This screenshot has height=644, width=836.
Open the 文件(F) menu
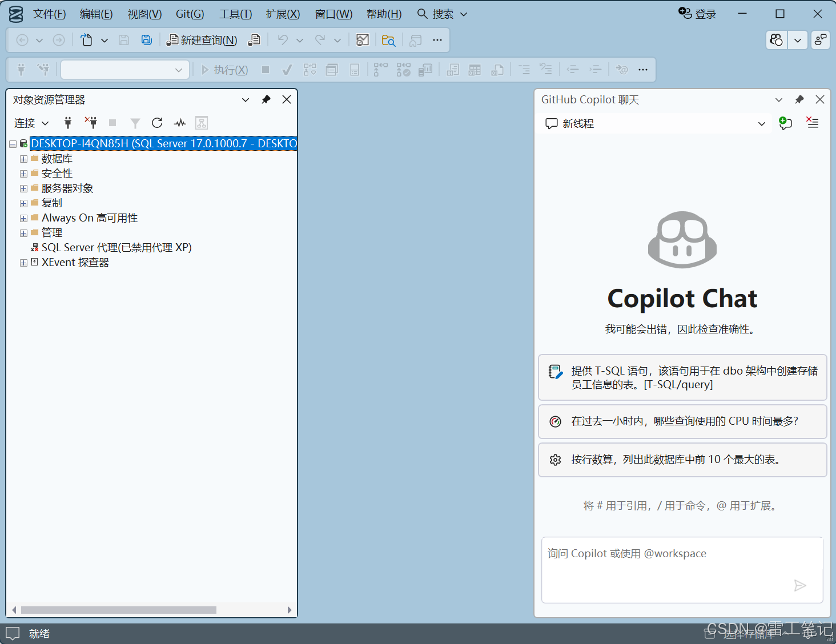(x=50, y=14)
